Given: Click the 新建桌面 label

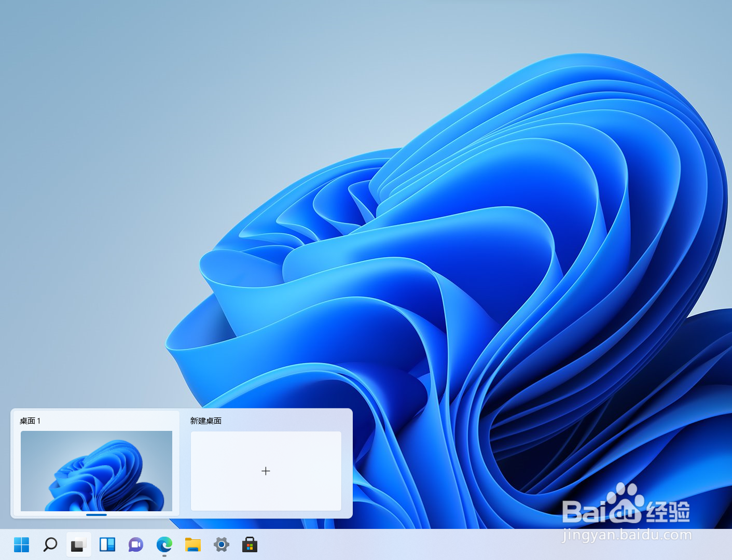Looking at the screenshot, I should click(x=206, y=421).
